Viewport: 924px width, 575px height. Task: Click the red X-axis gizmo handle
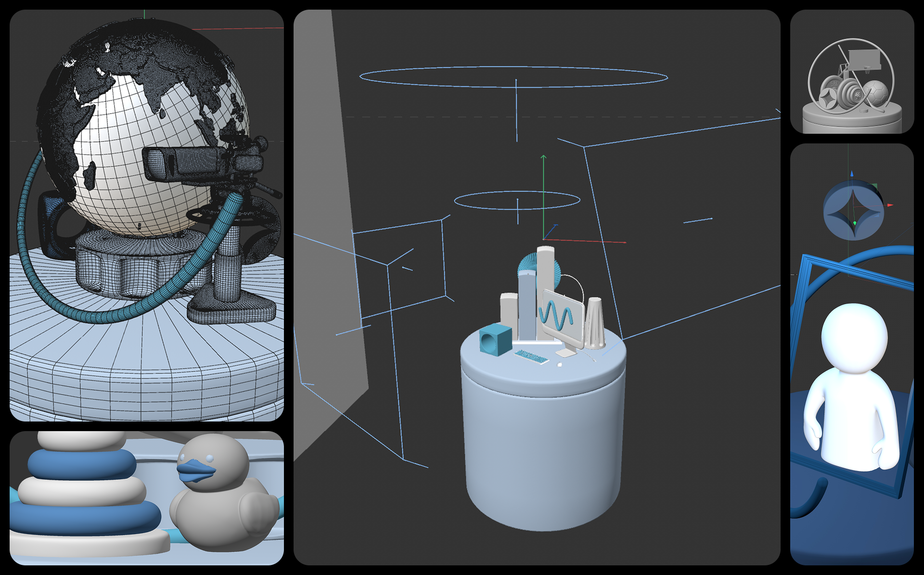tap(621, 242)
